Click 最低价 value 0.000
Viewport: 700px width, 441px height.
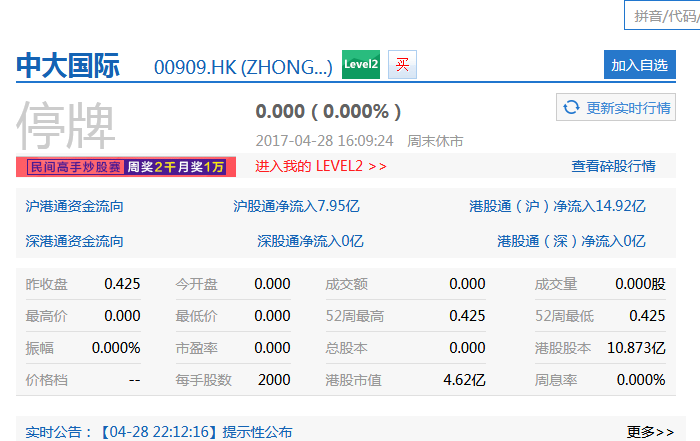[272, 316]
